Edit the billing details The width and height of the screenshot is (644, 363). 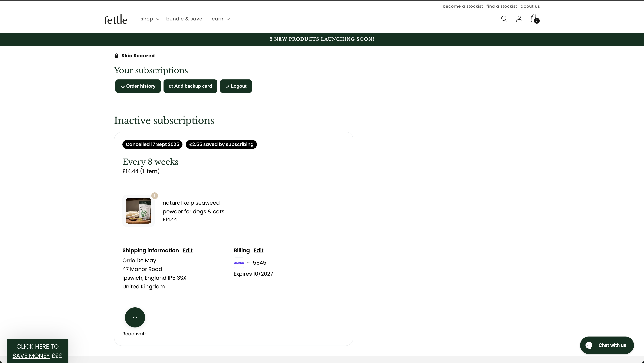(258, 250)
